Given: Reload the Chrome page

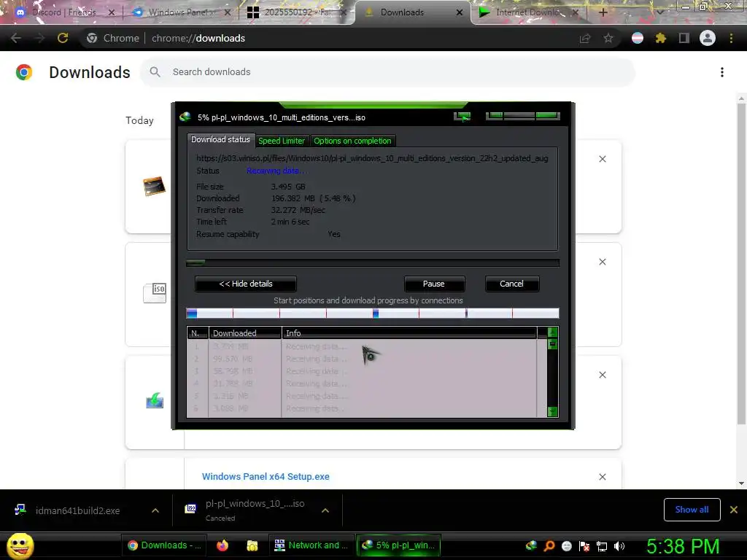Looking at the screenshot, I should [63, 38].
